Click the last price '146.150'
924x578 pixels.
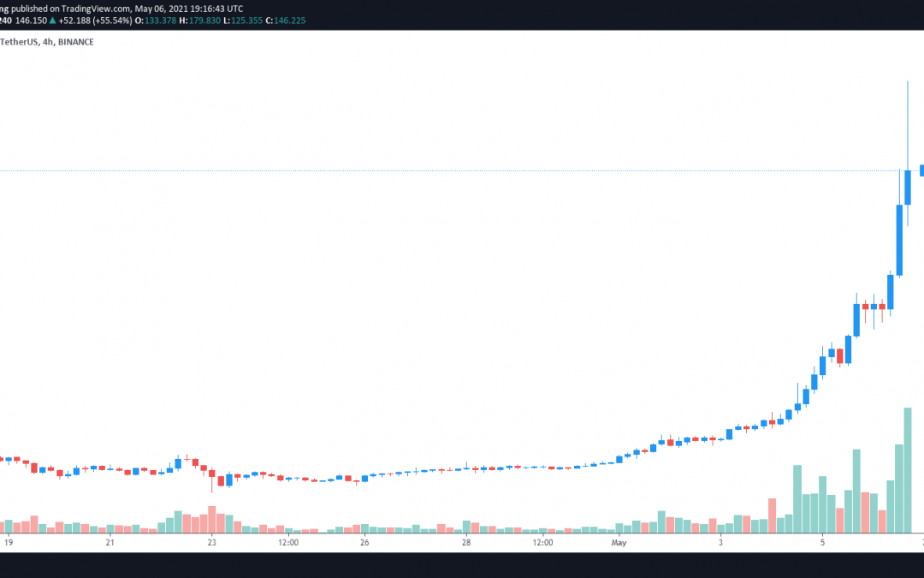coord(31,21)
